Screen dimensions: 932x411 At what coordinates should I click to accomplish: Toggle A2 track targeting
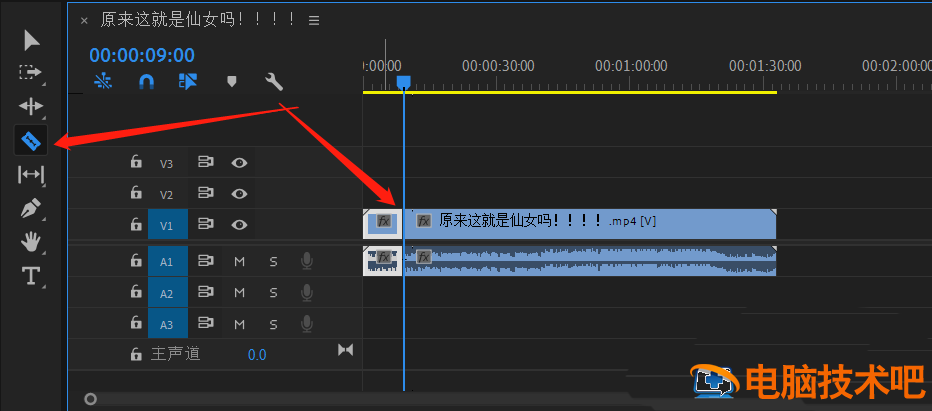point(168,292)
